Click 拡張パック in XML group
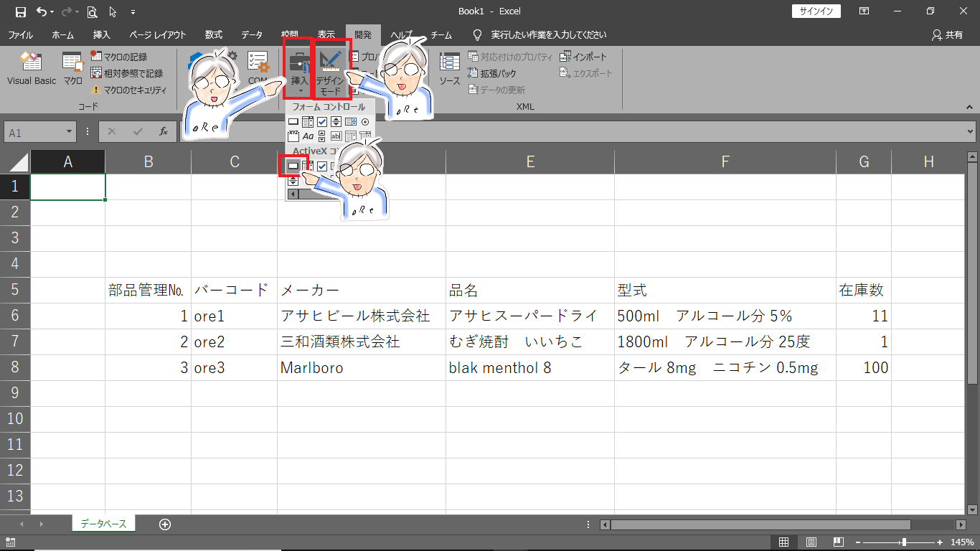The width and height of the screenshot is (980, 551). [491, 73]
